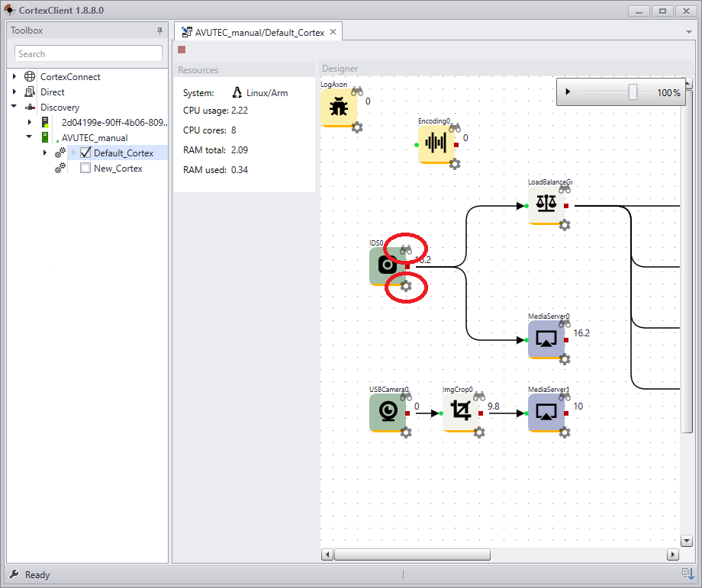Open LoadBalance binoculars monitor icon
The height and width of the screenshot is (588, 702).
pyautogui.click(x=565, y=189)
